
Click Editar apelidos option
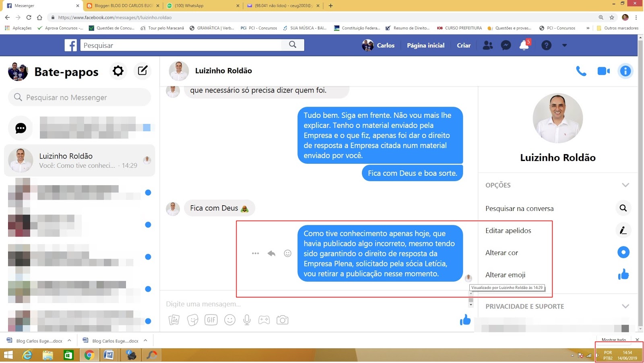click(508, 231)
